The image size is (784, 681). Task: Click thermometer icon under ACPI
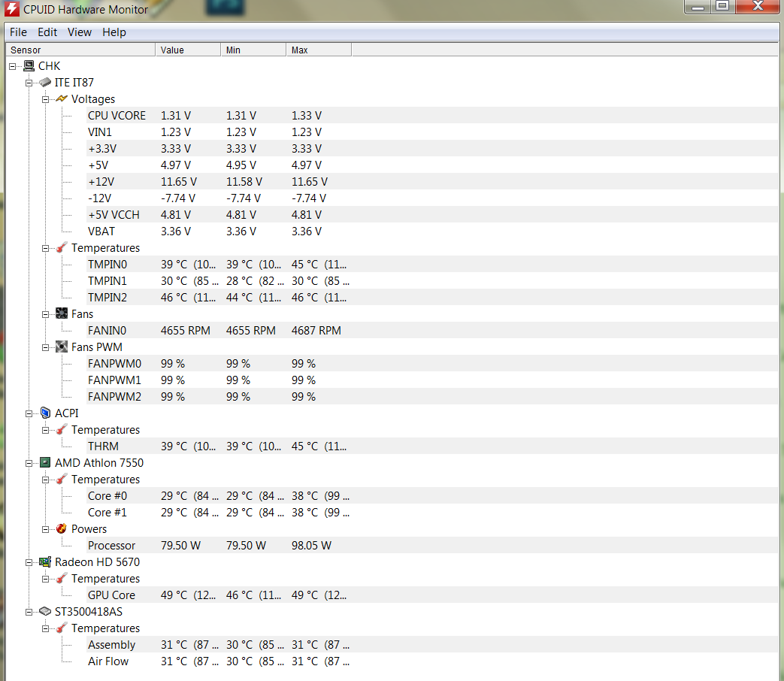[62, 429]
